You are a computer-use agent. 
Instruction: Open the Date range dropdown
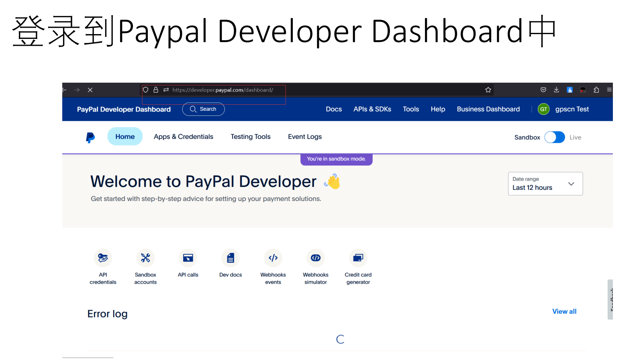click(x=545, y=184)
